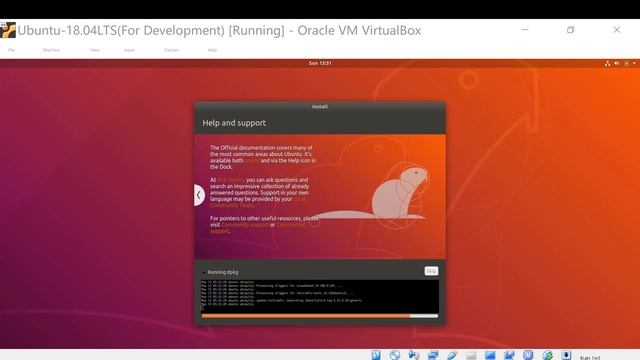Viewport: 640px width, 360px height.
Task: Open the 'online' documentation link
Action: click(x=252, y=161)
